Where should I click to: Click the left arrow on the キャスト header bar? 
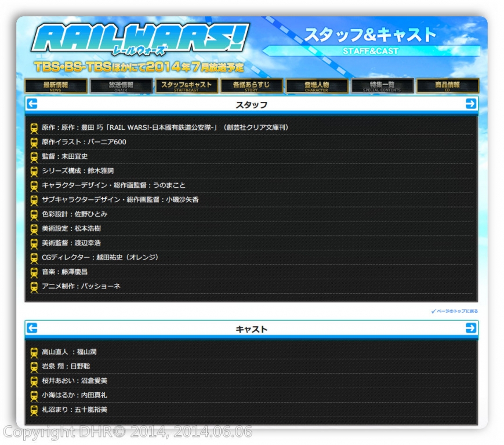point(33,329)
